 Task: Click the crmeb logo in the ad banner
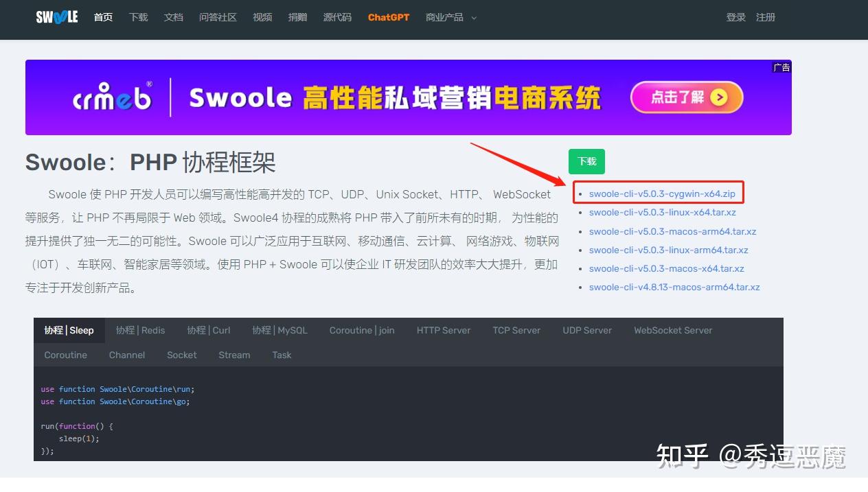(x=113, y=97)
